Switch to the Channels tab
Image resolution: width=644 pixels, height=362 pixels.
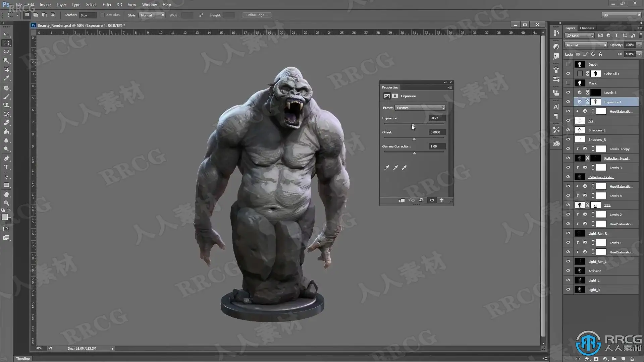(x=587, y=28)
